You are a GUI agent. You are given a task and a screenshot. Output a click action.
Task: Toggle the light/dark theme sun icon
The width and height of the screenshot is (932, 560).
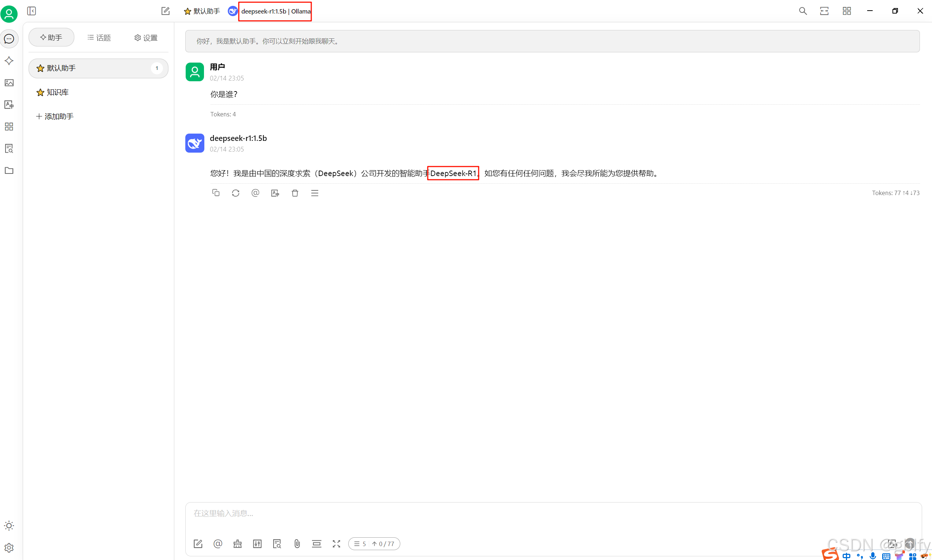click(9, 525)
